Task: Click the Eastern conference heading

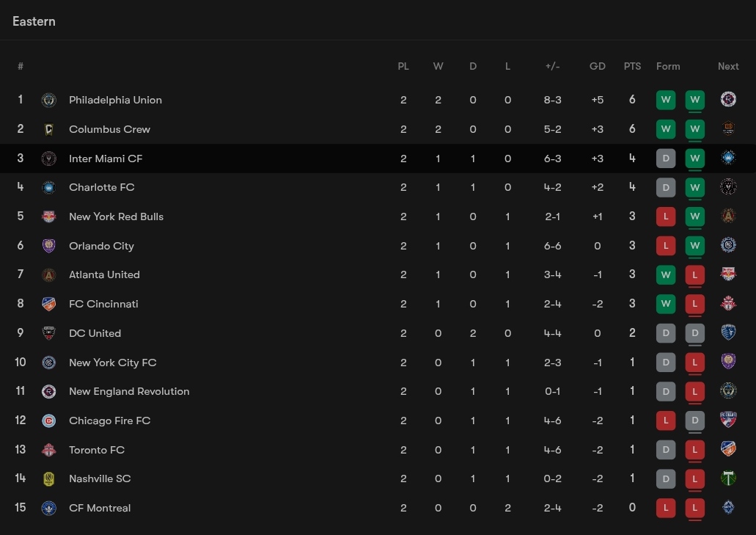Action: [x=34, y=21]
